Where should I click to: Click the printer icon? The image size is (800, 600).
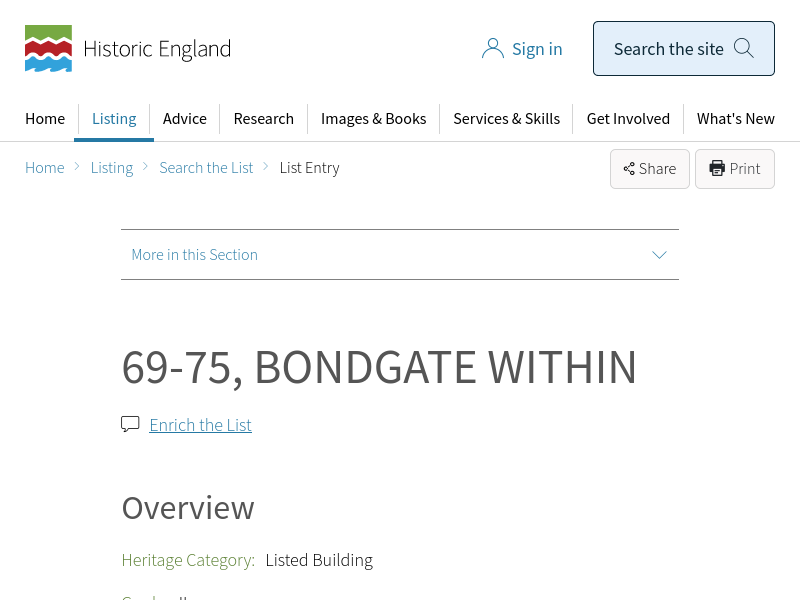pyautogui.click(x=717, y=168)
